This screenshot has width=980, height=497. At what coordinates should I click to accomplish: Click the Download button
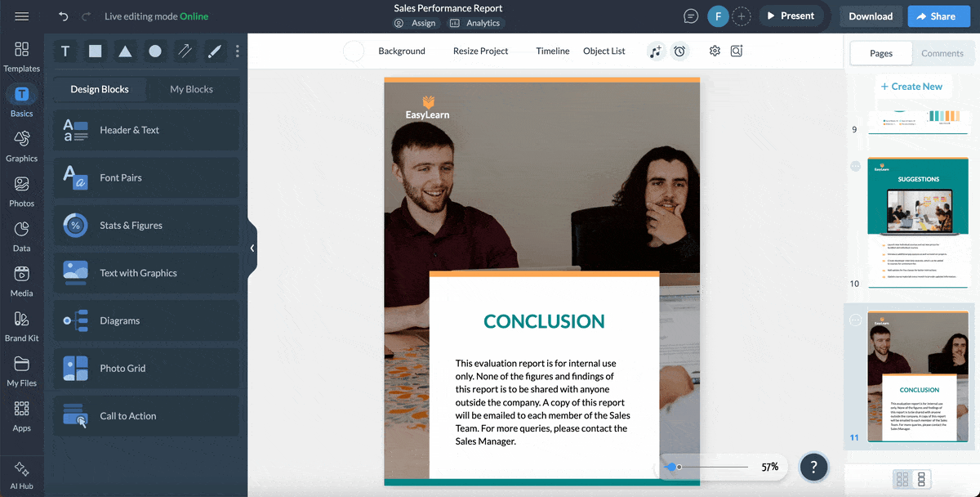[x=871, y=16]
